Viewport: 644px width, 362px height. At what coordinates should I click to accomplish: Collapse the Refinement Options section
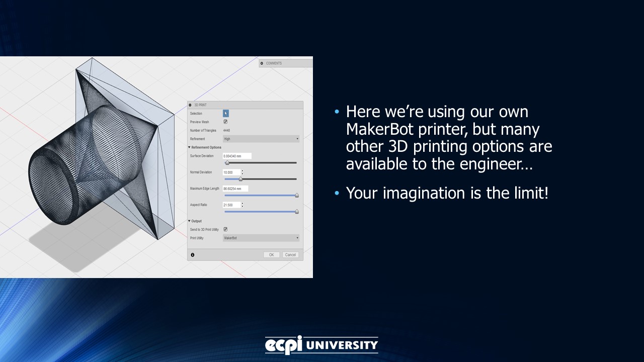(189, 147)
